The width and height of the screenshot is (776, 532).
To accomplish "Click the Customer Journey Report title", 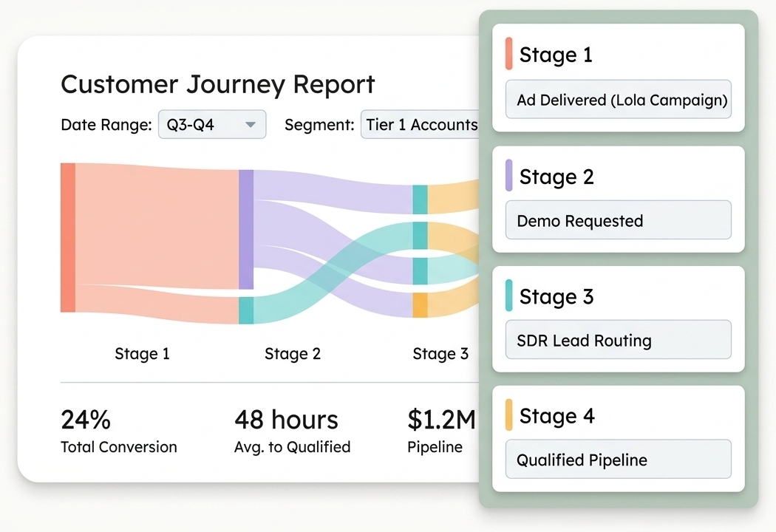I will pyautogui.click(x=218, y=84).
